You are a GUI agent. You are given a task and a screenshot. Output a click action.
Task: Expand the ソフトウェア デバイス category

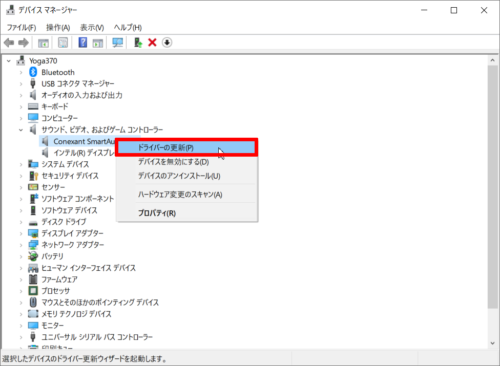(x=21, y=210)
